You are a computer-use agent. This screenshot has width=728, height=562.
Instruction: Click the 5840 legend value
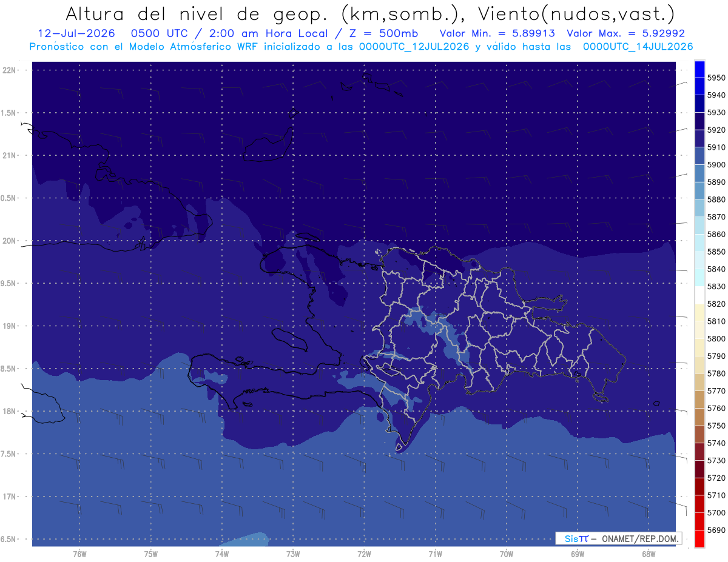tap(716, 269)
